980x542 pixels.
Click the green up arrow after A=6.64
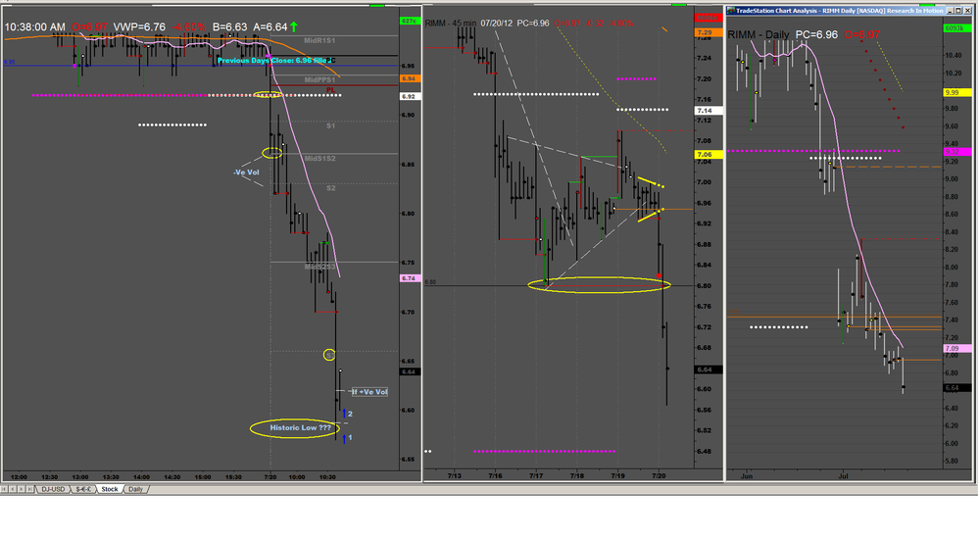click(x=294, y=26)
